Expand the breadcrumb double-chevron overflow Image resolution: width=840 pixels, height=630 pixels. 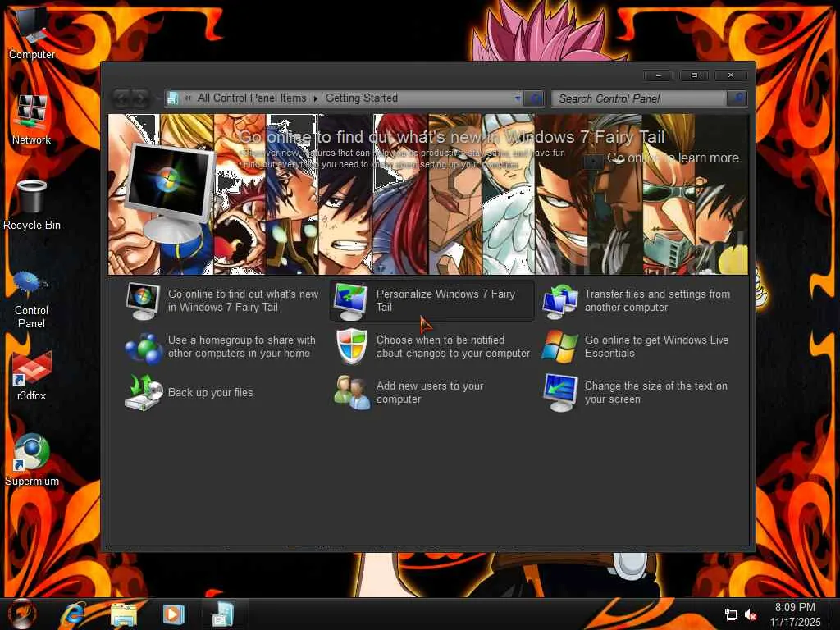pos(188,98)
